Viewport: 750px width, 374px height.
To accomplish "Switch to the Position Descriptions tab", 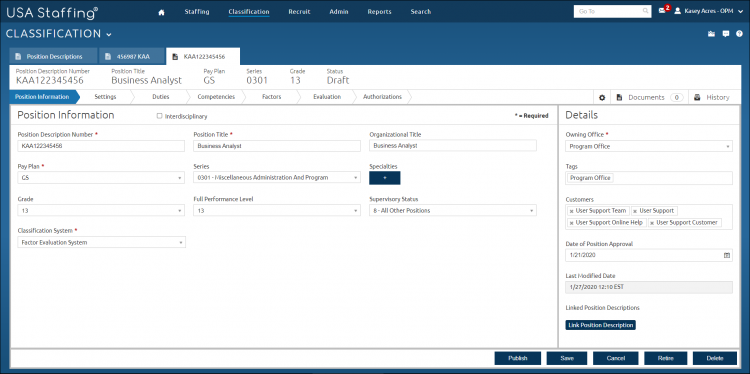I will (x=53, y=56).
